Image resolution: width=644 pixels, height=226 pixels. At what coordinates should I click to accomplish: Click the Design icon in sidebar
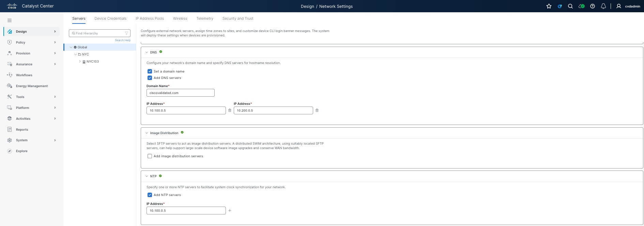[10, 31]
